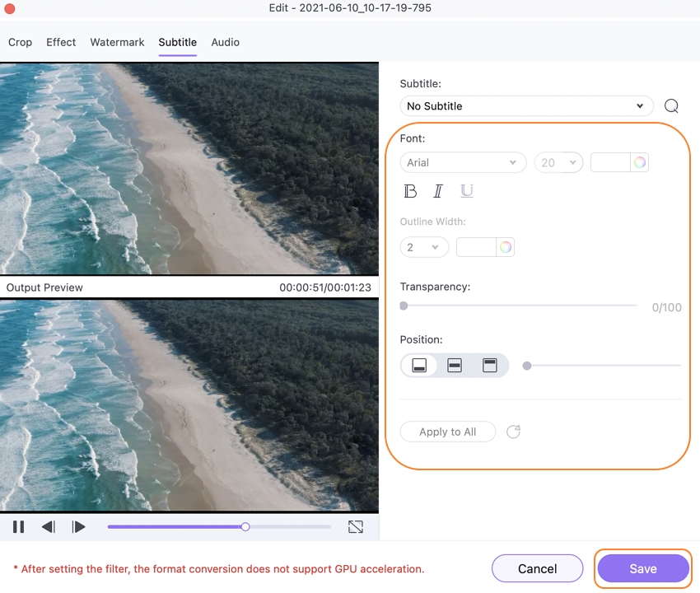Set subtitle position to bottom
The width and height of the screenshot is (700, 593).
click(x=419, y=366)
